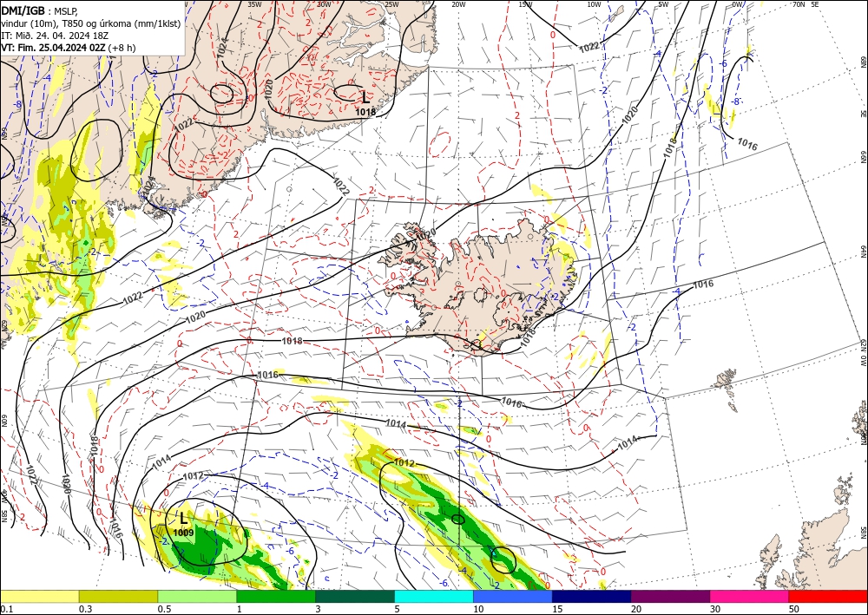
Task: Click the red above-50 legend swatch
Action: 828,596
